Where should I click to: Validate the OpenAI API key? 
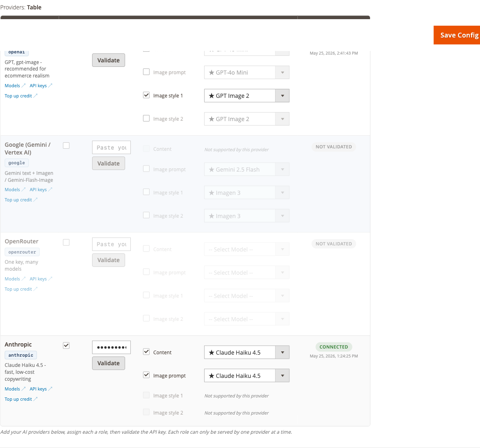[108, 60]
